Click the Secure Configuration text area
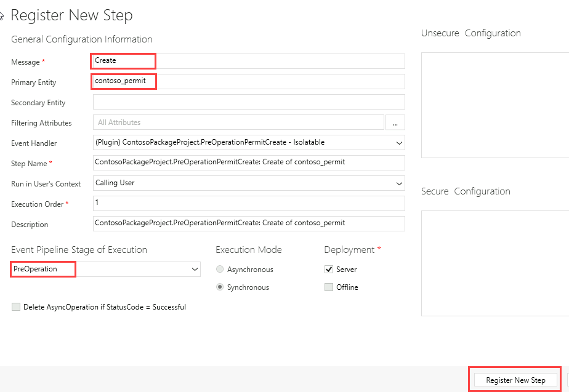The height and width of the screenshot is (392, 569). tap(495, 263)
